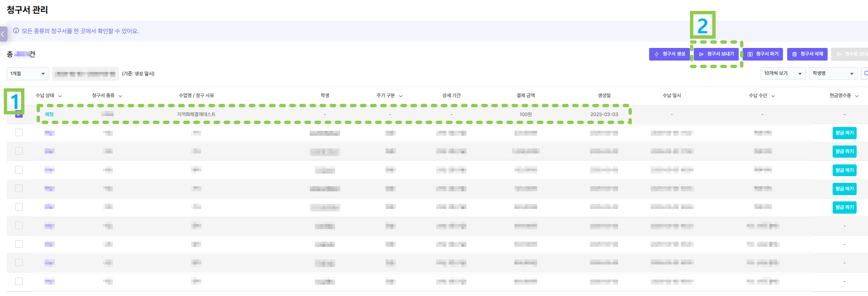Click the 생성일 column header

(604, 95)
